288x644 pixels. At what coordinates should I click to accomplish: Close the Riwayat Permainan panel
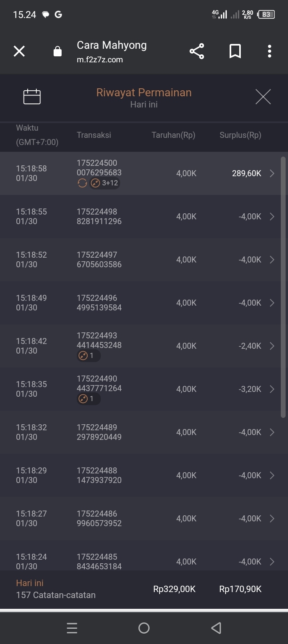tap(263, 97)
